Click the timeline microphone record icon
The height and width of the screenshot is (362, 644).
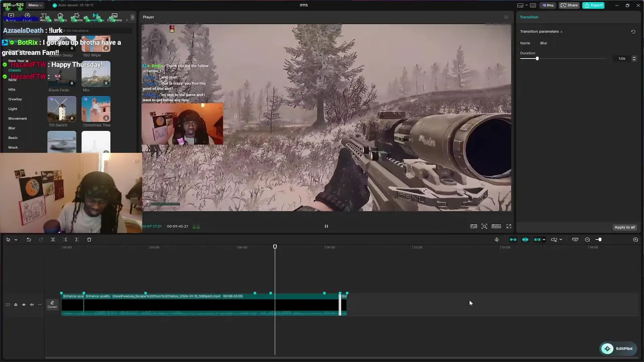(x=497, y=239)
